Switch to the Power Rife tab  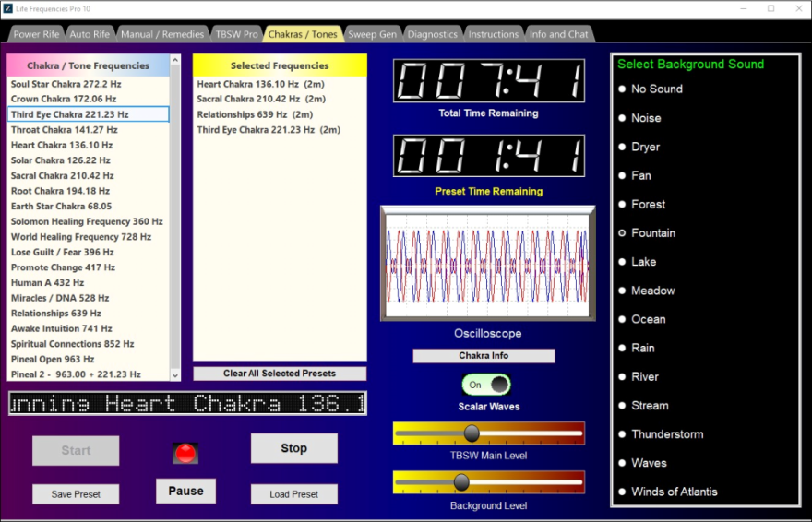tap(36, 34)
